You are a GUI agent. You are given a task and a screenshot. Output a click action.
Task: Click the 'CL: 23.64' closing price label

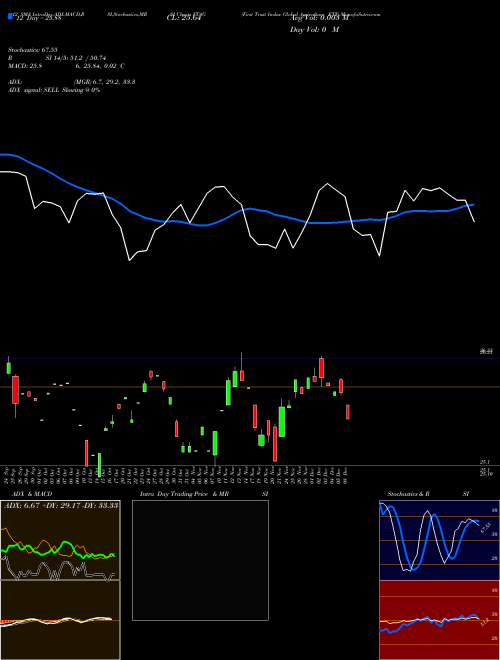[184, 18]
